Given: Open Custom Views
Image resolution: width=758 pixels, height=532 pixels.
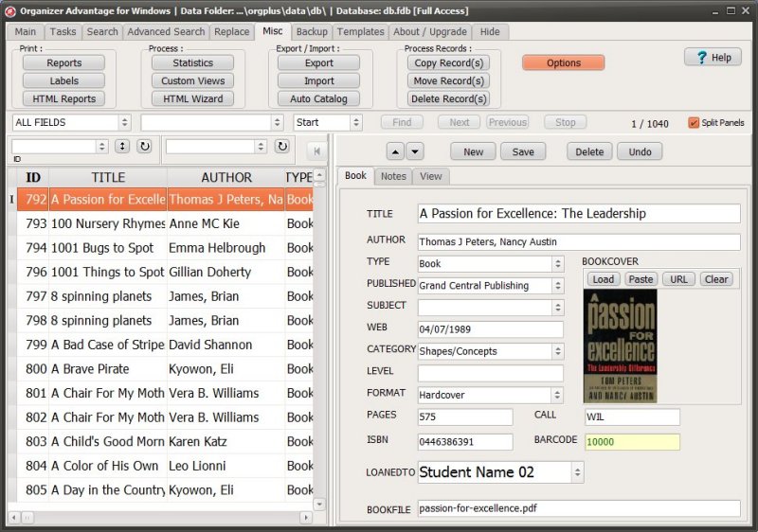Looking at the screenshot, I should pyautogui.click(x=193, y=81).
